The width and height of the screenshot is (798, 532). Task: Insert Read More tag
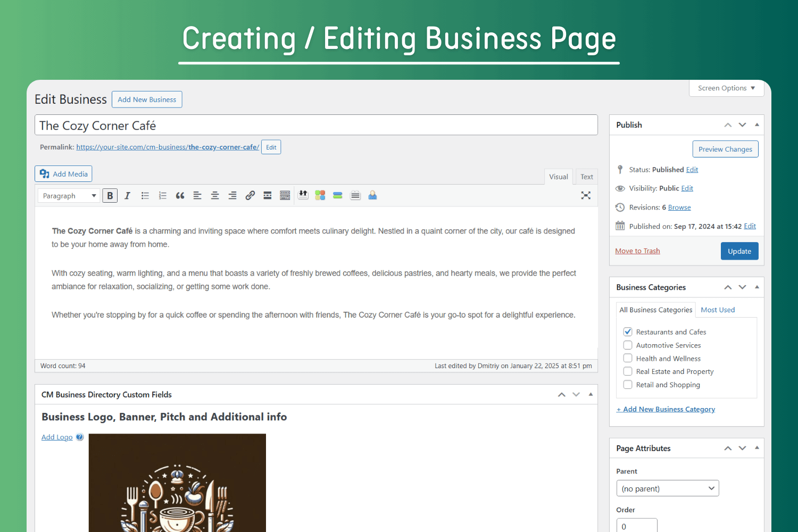click(268, 196)
